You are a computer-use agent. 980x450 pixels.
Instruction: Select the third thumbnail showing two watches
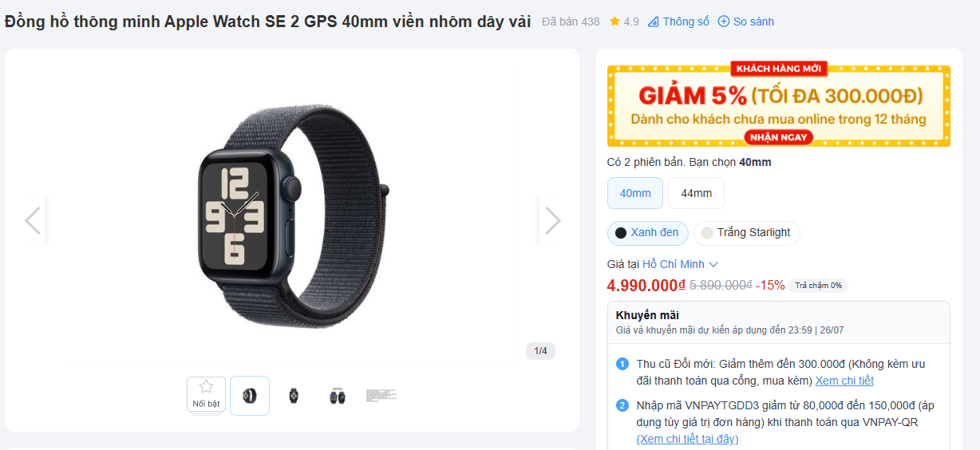(x=337, y=395)
